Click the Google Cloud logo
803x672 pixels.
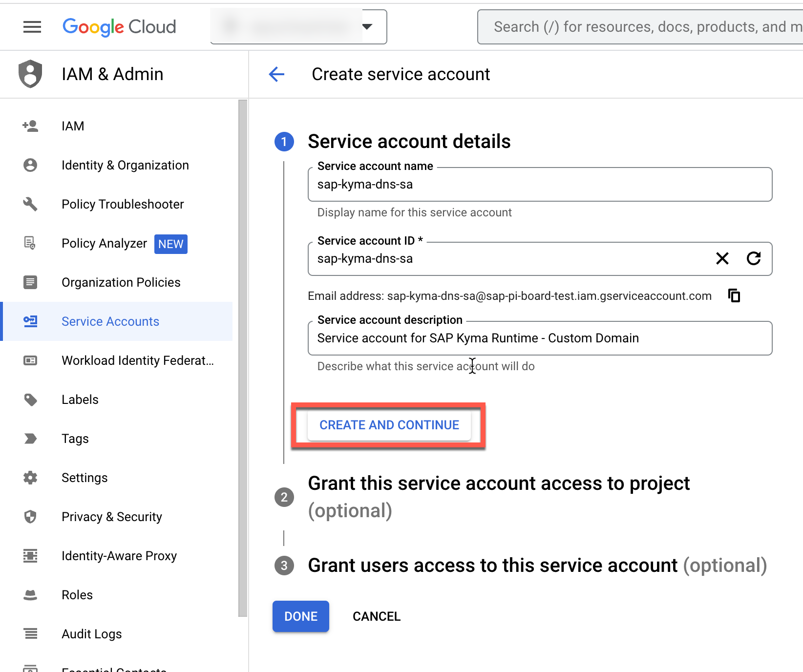pyautogui.click(x=119, y=27)
